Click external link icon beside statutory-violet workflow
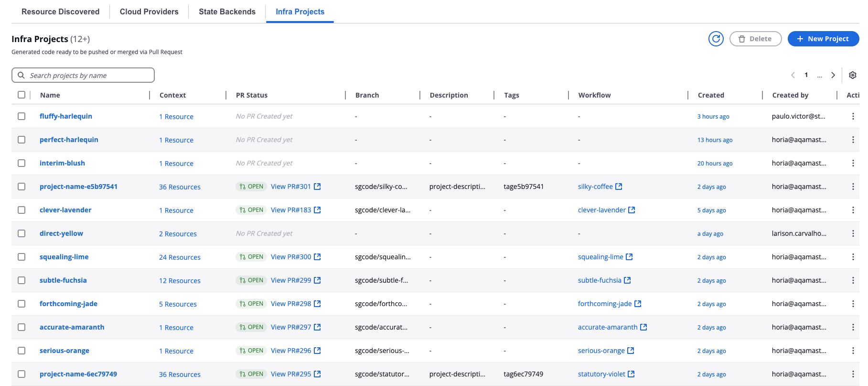The height and width of the screenshot is (386, 868). pos(631,374)
